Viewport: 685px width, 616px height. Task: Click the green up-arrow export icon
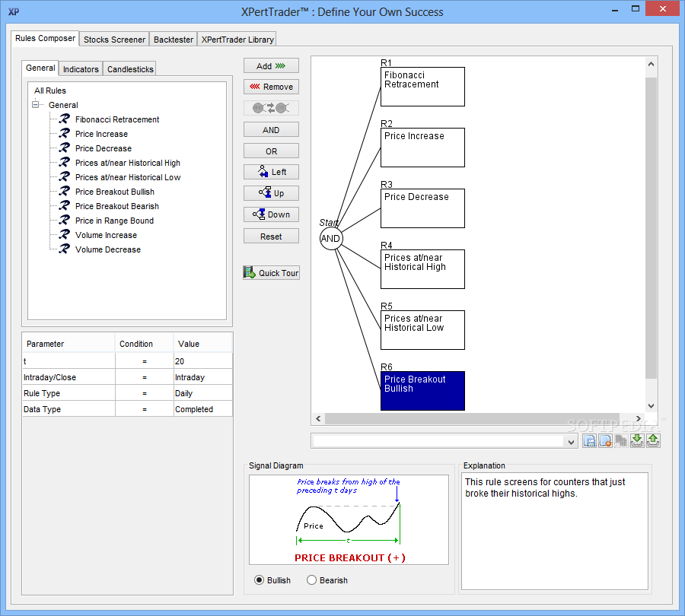pos(653,441)
